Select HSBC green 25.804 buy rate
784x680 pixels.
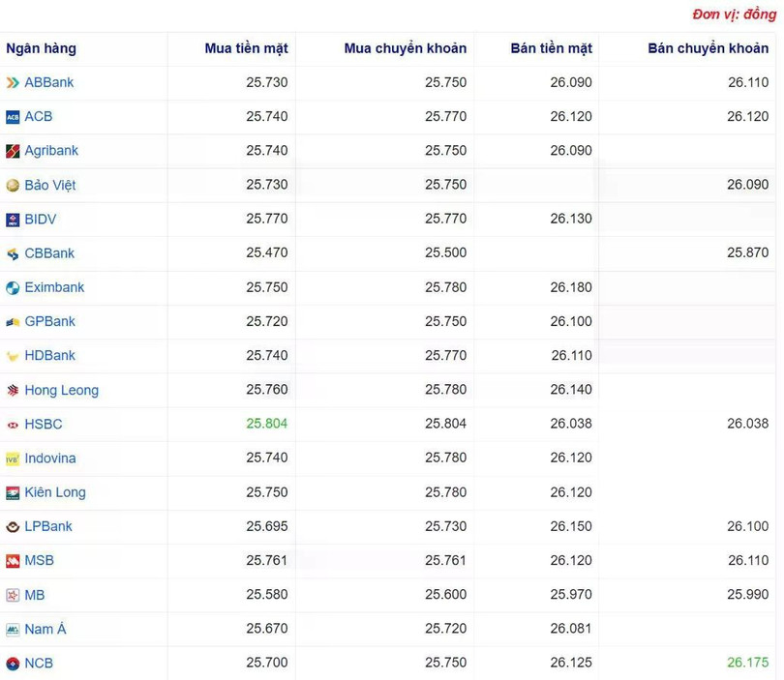[x=266, y=424]
